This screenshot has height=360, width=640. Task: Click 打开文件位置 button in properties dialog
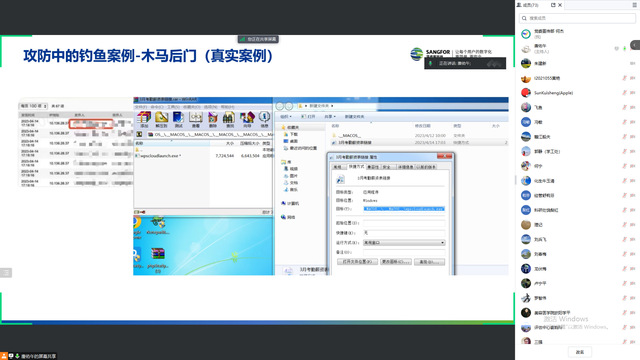pyautogui.click(x=357, y=262)
